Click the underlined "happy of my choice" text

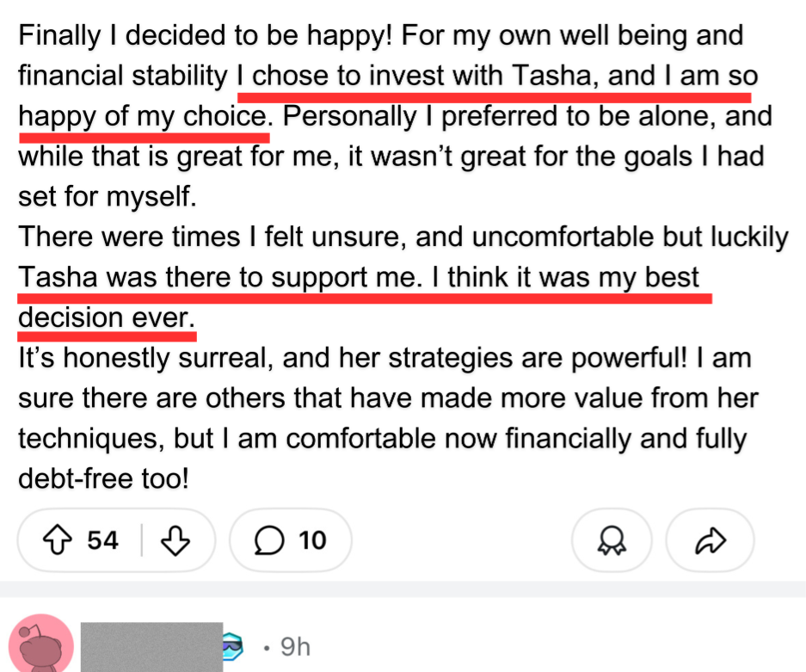pyautogui.click(x=142, y=117)
